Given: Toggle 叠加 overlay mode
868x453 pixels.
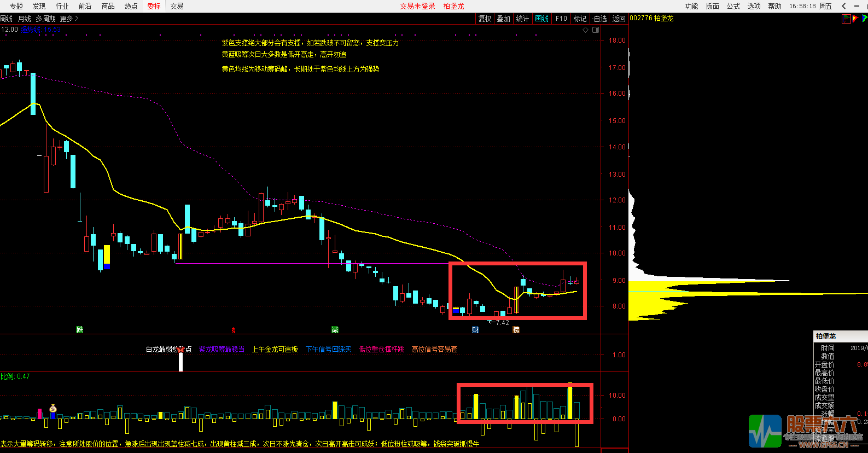Looking at the screenshot, I should (x=504, y=19).
